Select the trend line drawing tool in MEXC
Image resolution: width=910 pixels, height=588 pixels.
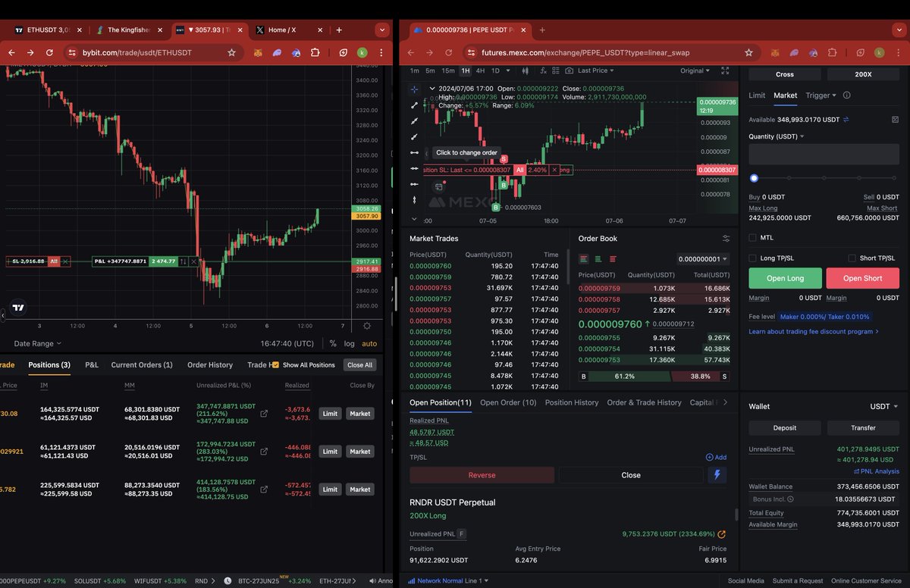click(414, 105)
